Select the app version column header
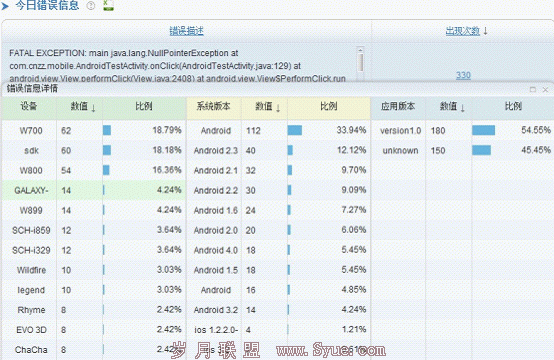The image size is (554, 360). tap(398, 106)
